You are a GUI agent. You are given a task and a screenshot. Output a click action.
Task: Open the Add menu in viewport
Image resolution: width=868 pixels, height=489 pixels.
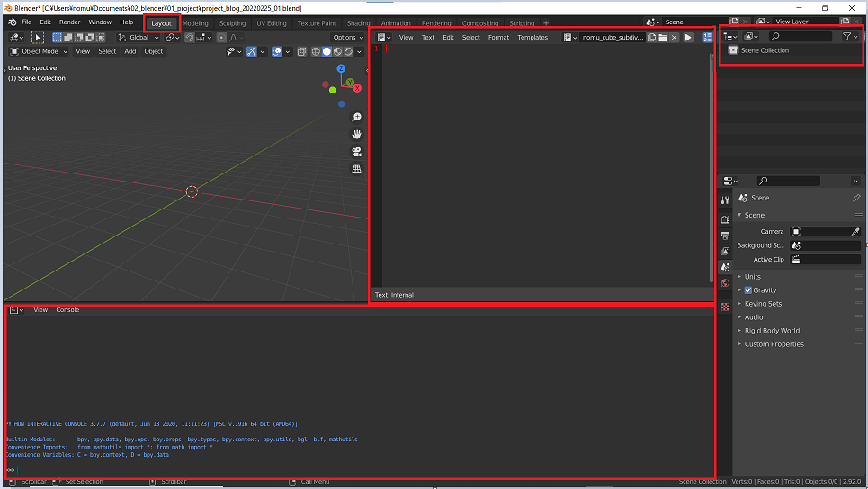pyautogui.click(x=130, y=51)
